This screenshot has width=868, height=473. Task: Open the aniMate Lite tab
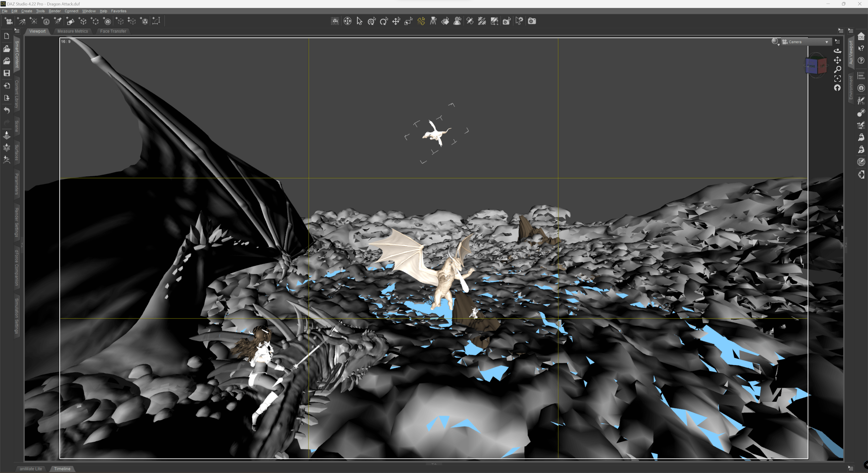[x=31, y=469]
